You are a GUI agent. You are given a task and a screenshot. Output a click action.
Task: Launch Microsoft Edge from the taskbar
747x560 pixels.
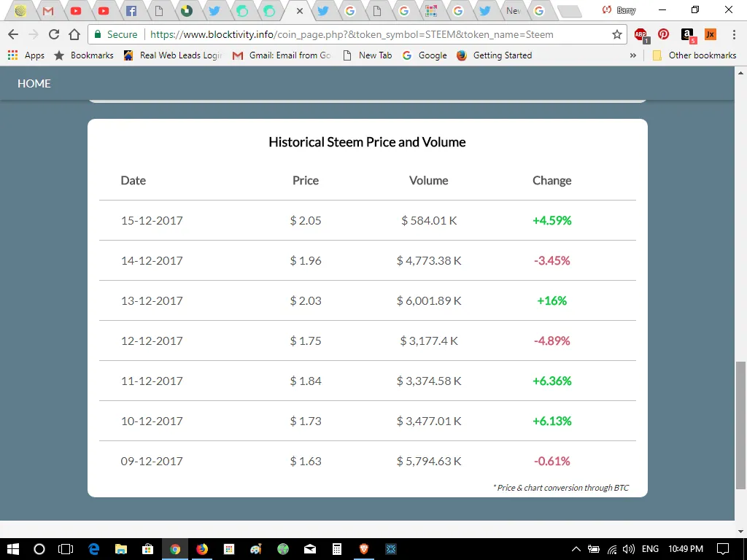[94, 549]
